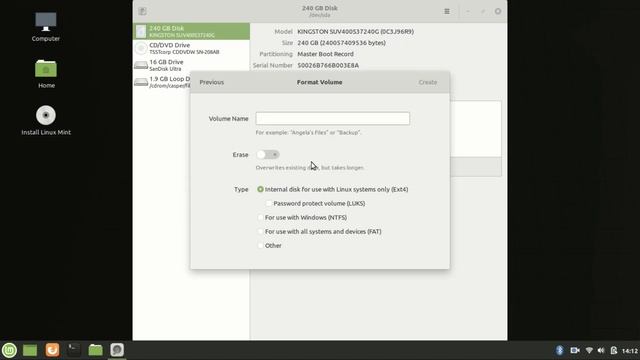Click the Serial Number value
Screen dimensions: 640x360
click(328, 65)
